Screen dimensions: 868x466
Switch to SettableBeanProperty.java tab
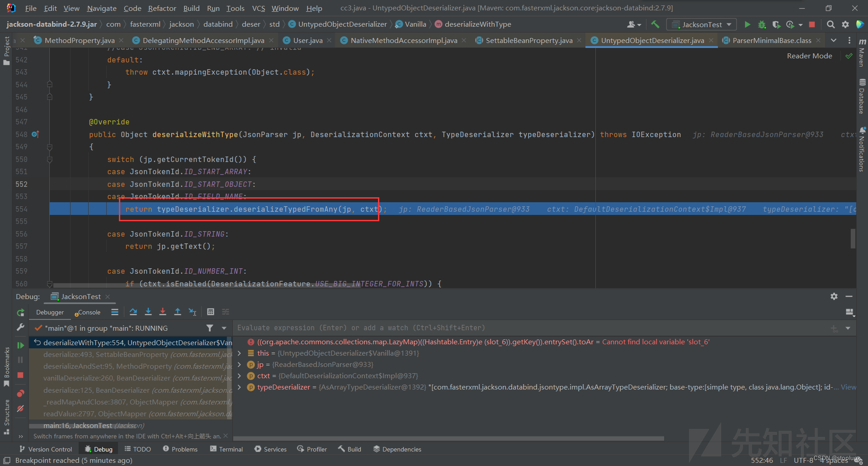[529, 40]
